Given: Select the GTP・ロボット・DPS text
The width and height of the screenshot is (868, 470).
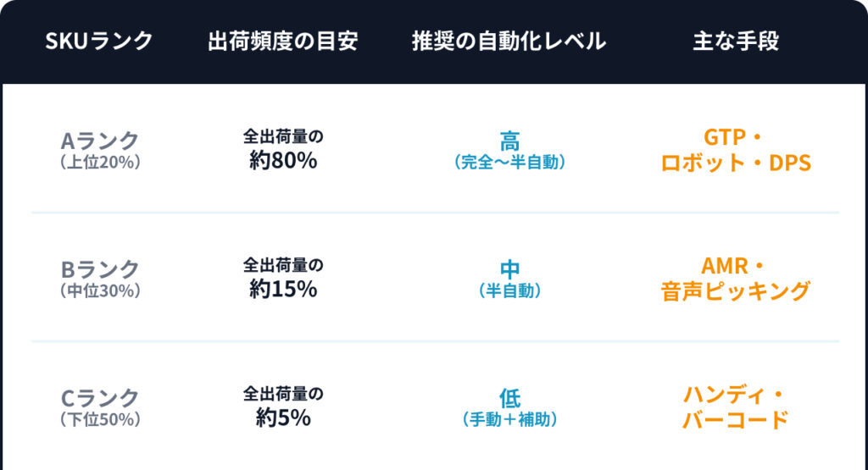Looking at the screenshot, I should tap(735, 150).
